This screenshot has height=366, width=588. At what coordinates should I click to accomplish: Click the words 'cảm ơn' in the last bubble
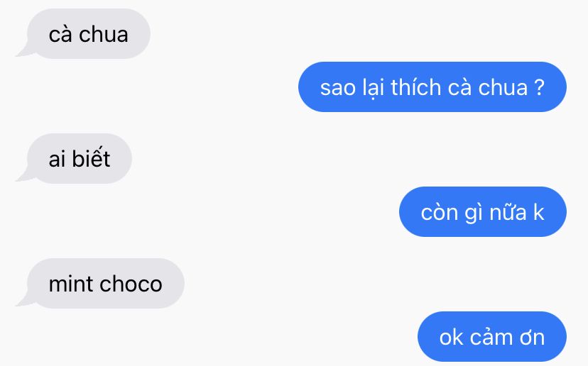coord(506,336)
